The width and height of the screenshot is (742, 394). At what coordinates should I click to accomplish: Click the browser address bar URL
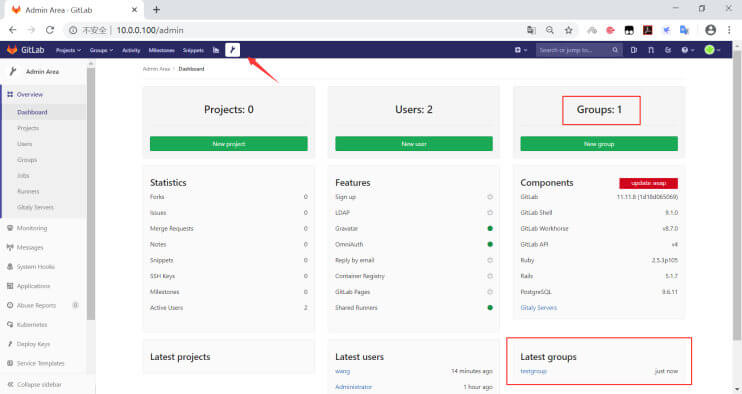(x=150, y=30)
